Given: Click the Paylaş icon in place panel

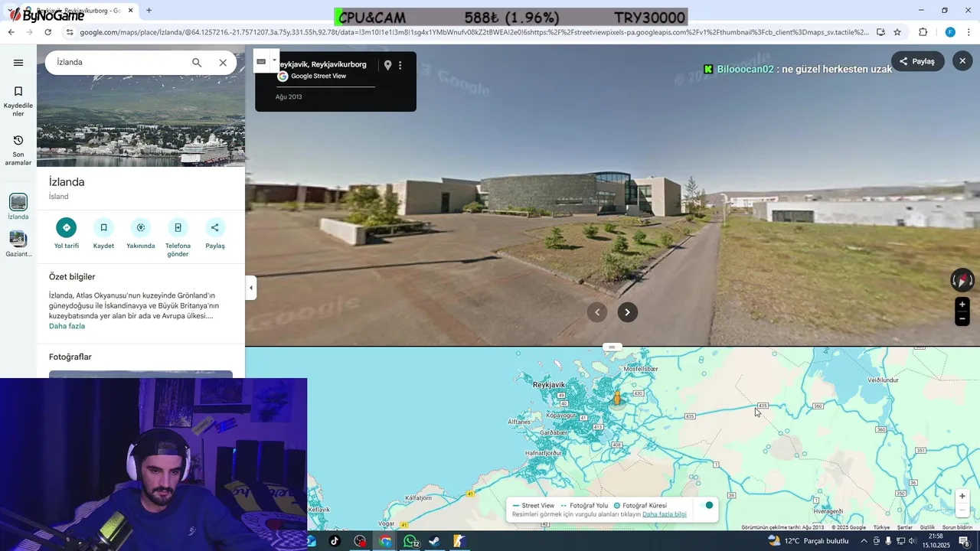Looking at the screenshot, I should (215, 227).
